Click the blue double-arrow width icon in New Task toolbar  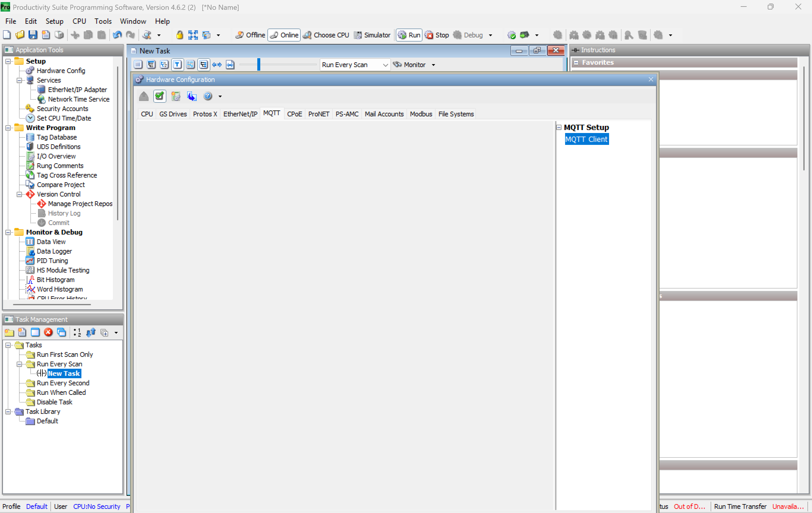[x=217, y=64]
